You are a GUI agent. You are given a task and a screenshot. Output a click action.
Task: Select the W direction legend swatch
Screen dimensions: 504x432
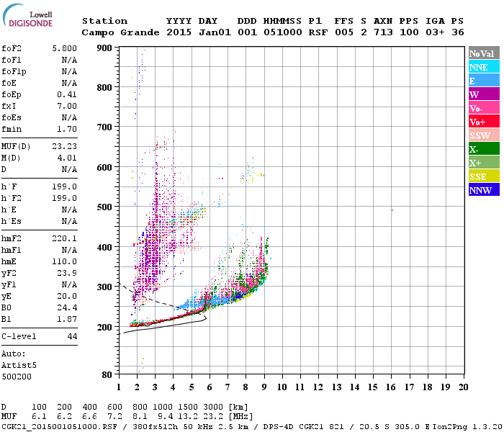tap(484, 94)
